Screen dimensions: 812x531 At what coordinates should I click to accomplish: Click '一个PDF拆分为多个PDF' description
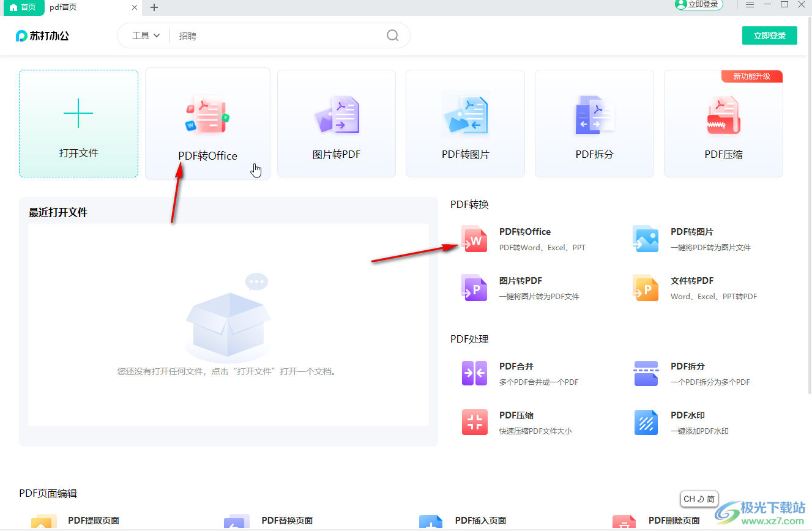point(710,382)
